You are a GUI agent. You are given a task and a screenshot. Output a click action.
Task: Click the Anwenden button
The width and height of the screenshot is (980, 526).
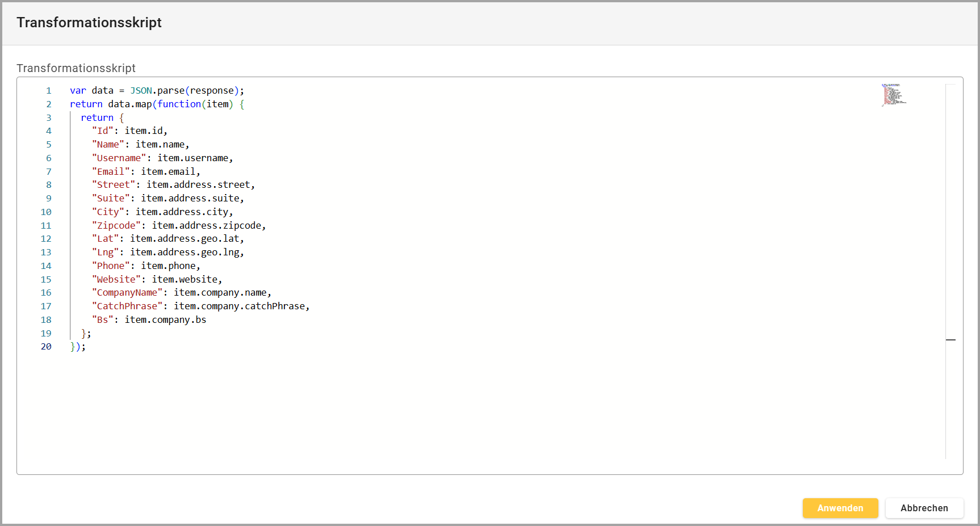[x=840, y=508]
